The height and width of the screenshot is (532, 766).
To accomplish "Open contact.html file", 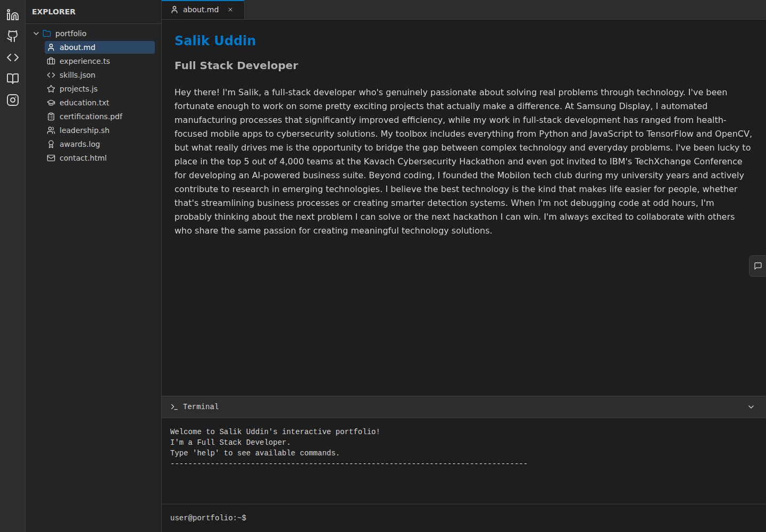I will [99, 158].
